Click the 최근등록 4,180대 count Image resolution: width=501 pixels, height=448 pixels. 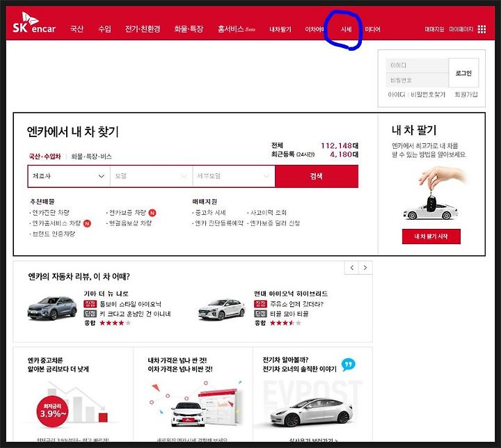click(315, 154)
